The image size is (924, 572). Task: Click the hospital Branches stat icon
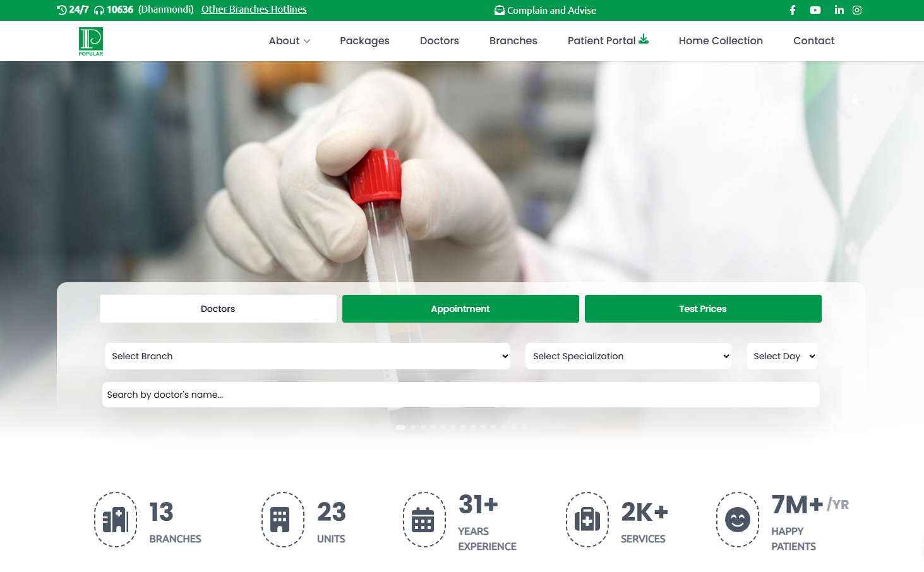116,520
